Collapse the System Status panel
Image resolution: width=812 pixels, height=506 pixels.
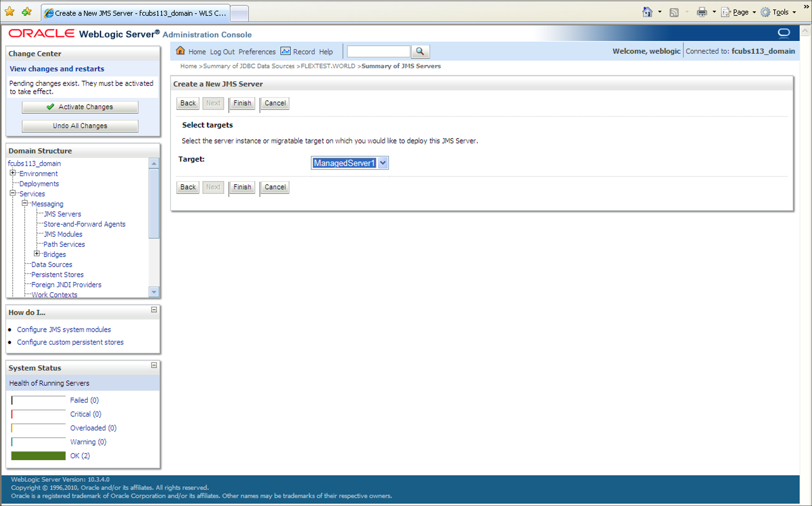tap(154, 365)
